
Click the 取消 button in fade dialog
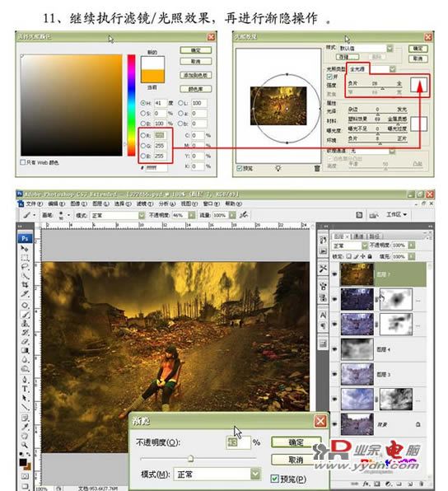pos(296,460)
